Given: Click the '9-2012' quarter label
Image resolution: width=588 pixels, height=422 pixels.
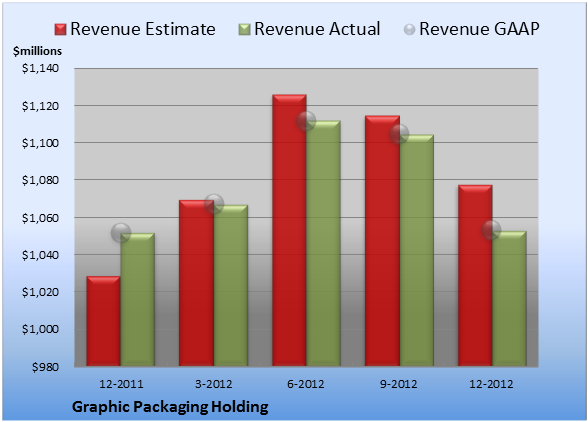Looking at the screenshot, I should coord(399,384).
